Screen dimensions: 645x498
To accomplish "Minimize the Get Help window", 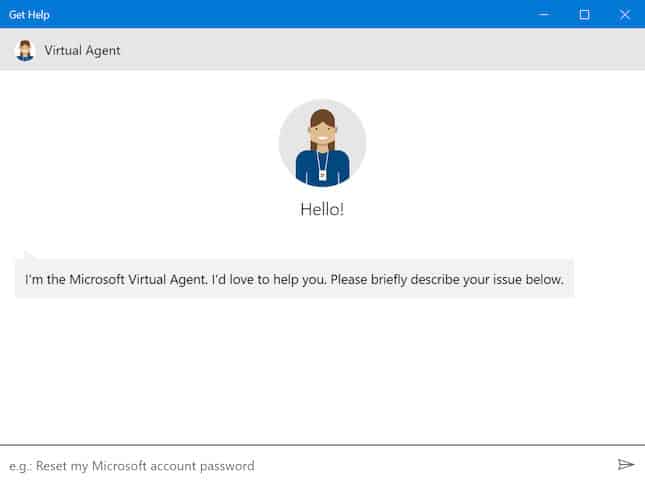I will 545,14.
